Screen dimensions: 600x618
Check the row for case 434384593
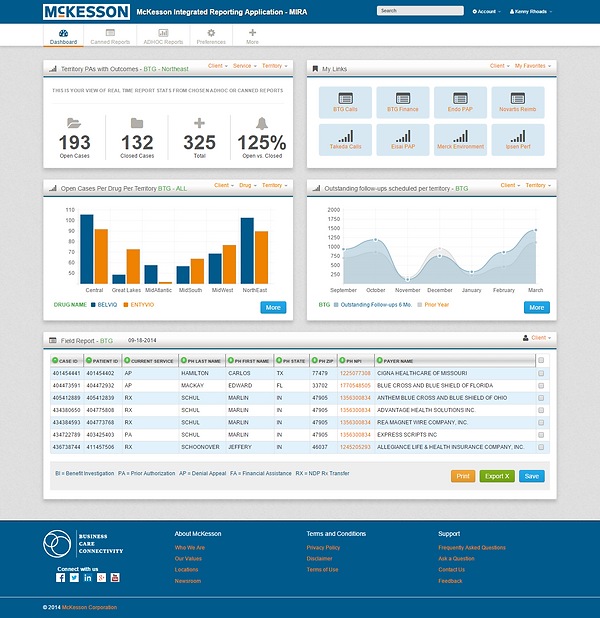pos(541,423)
